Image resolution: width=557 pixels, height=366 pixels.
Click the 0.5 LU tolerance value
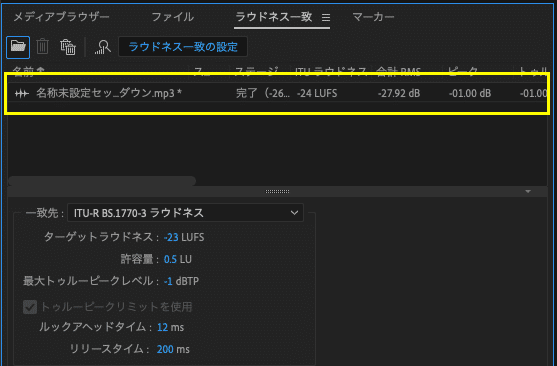point(170,259)
